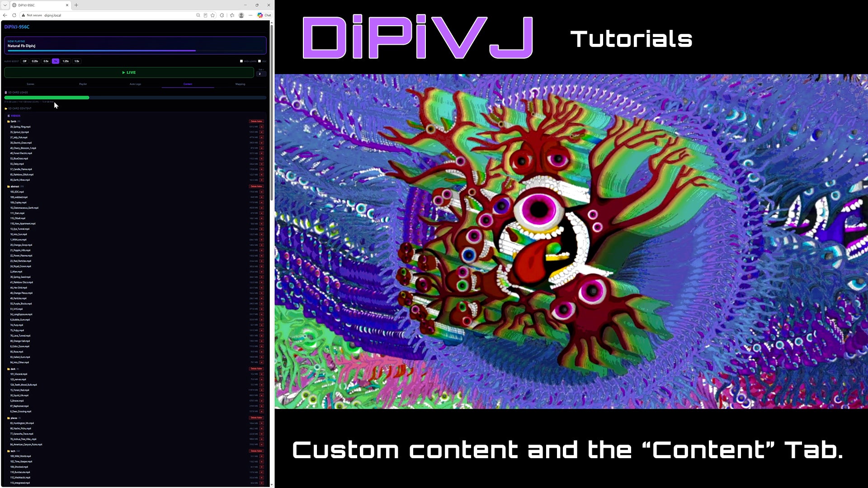The width and height of the screenshot is (868, 488).
Task: Delete the 111_Stars.mp4 file
Action: click(261, 213)
